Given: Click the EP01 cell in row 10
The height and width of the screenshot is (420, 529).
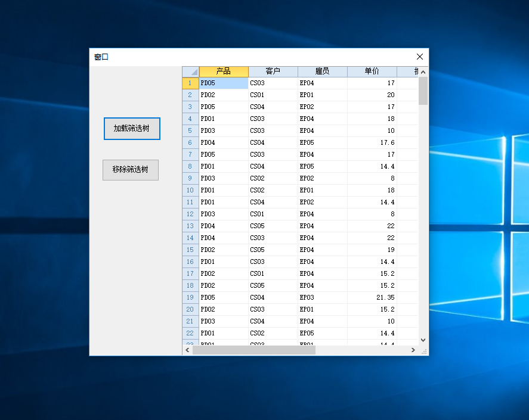Looking at the screenshot, I should click(x=323, y=191).
